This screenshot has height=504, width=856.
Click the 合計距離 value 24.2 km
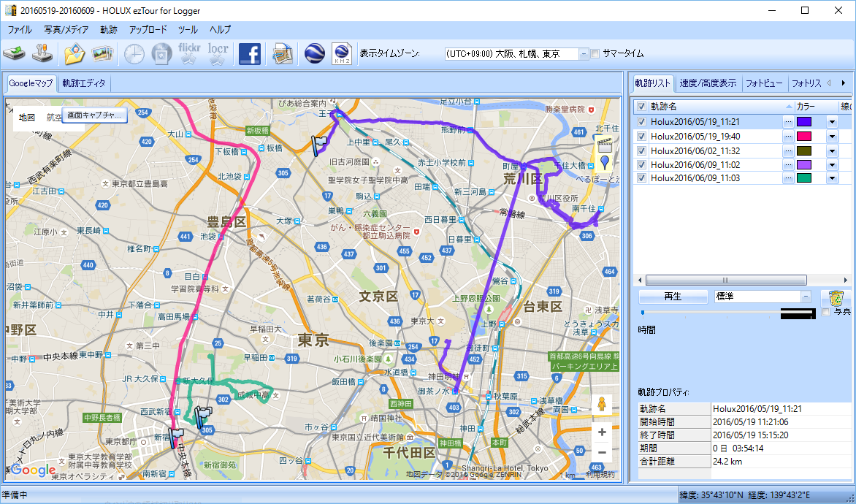727,462
